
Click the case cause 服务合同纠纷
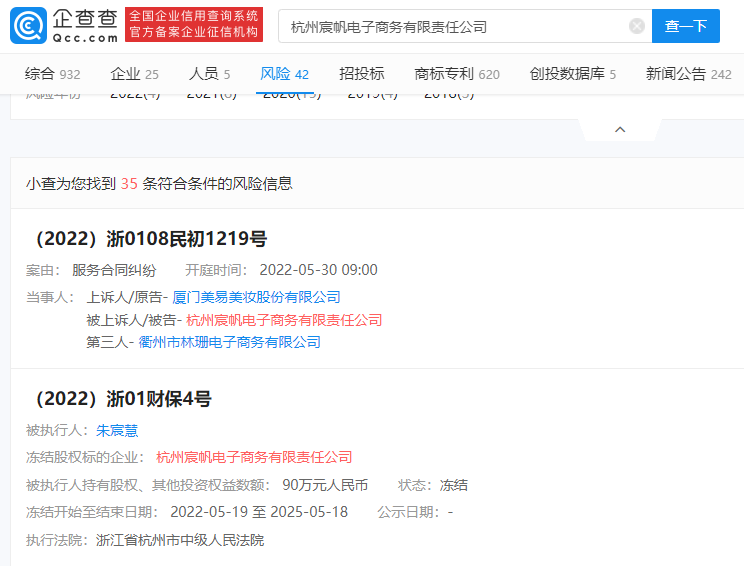tap(114, 270)
